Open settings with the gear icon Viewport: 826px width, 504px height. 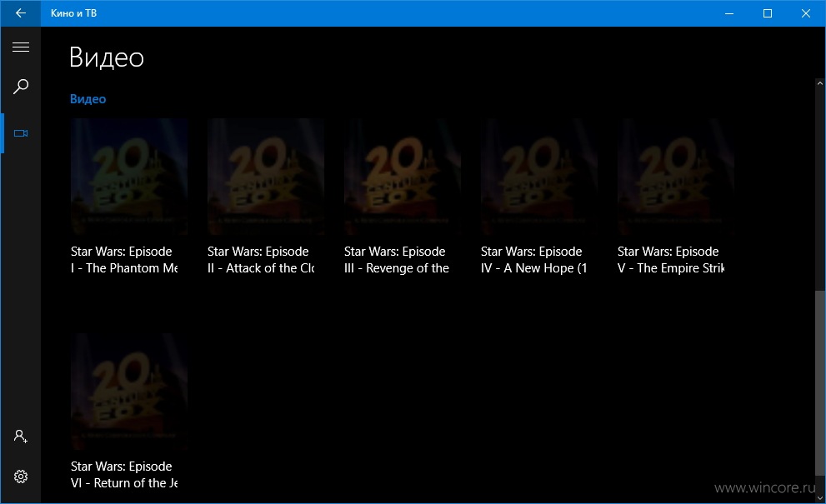21,477
